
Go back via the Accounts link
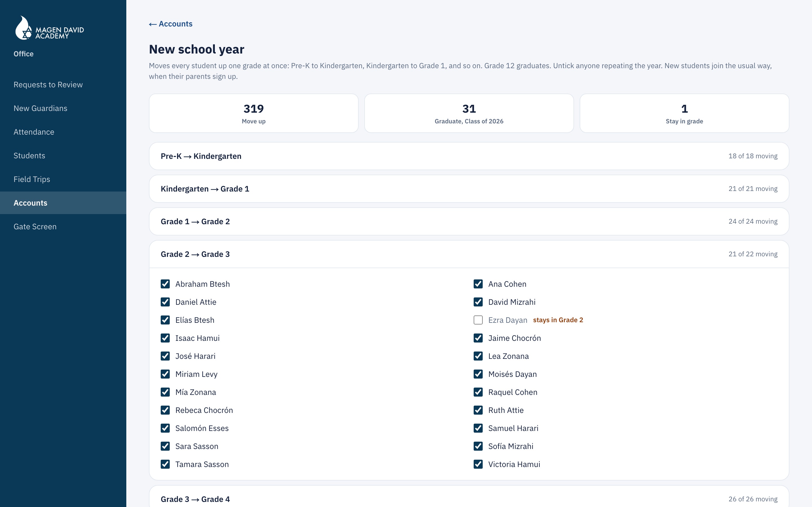pos(171,24)
